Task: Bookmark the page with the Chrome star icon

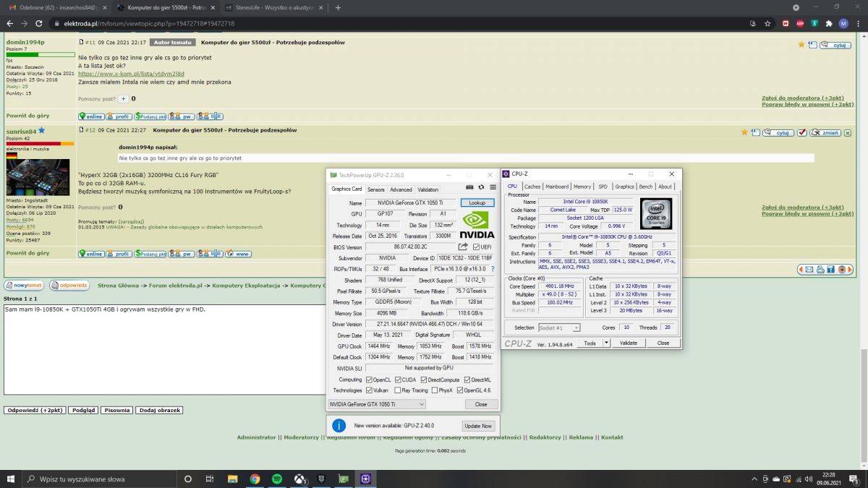Action: (767, 23)
